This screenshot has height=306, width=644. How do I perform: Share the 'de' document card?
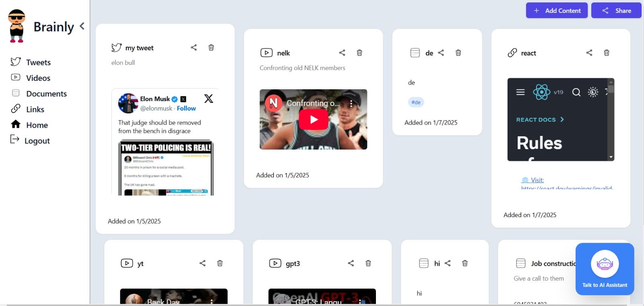441,53
